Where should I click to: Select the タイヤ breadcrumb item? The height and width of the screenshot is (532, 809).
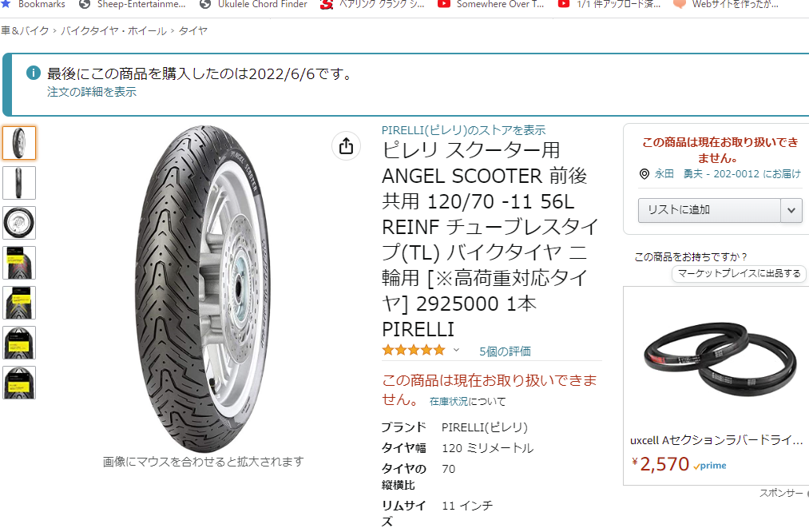point(193,31)
